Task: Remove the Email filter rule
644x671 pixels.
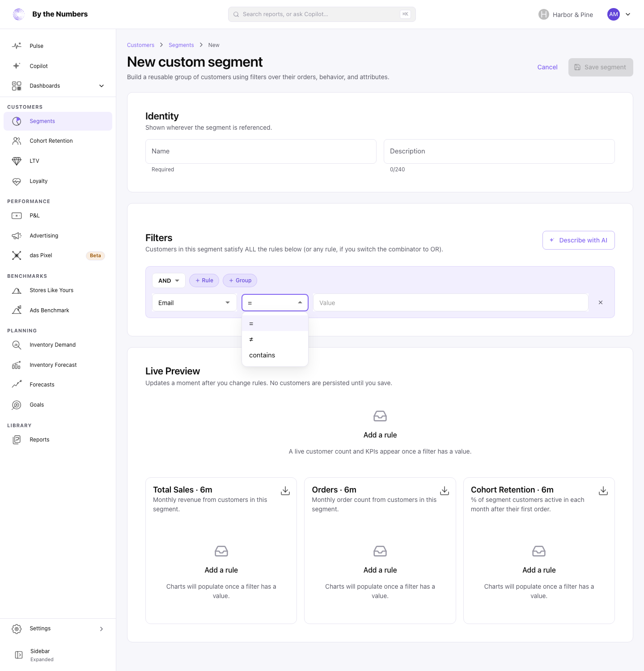Action: click(601, 302)
